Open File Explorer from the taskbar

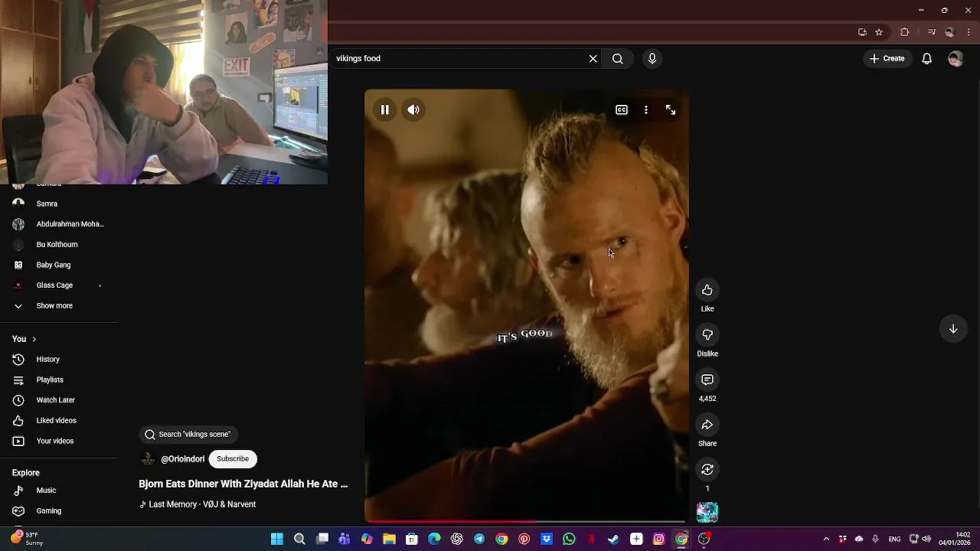[x=389, y=539]
